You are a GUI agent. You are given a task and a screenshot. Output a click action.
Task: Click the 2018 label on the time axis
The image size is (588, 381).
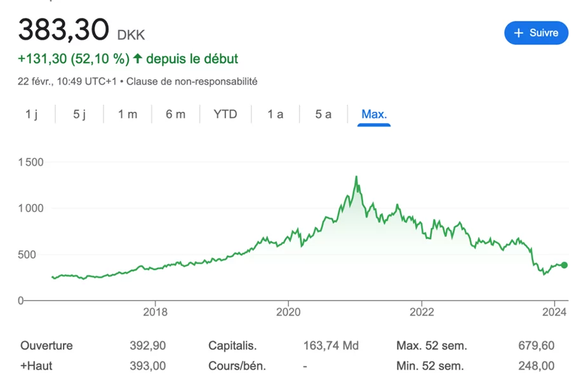(156, 312)
